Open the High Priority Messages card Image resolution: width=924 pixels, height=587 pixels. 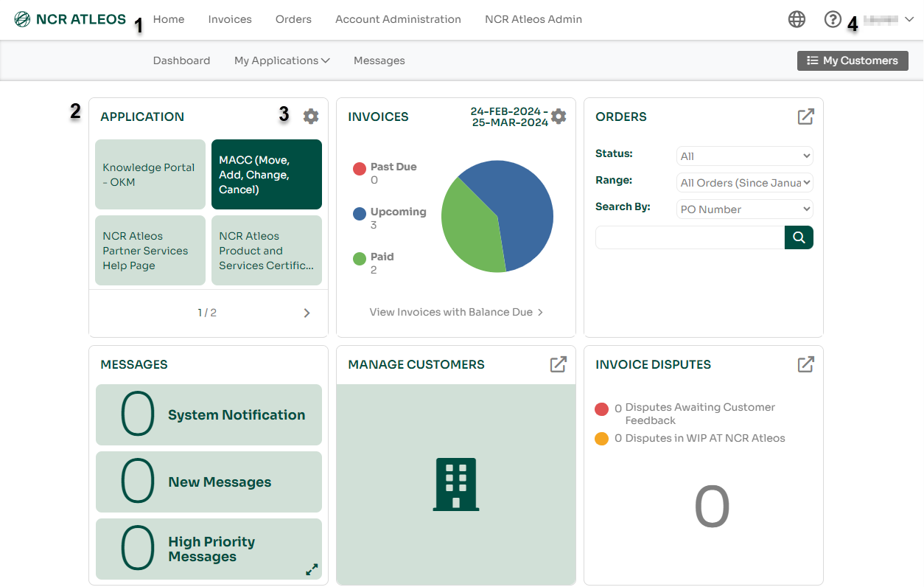pyautogui.click(x=209, y=549)
